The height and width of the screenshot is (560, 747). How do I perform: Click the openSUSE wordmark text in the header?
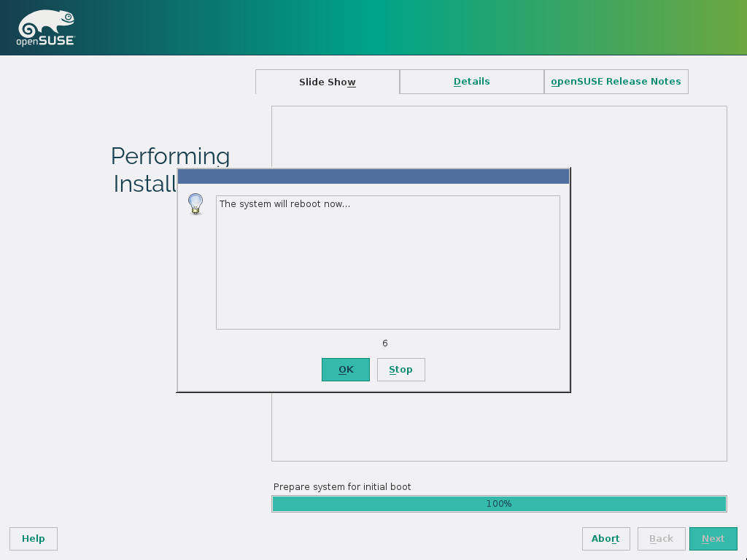[45, 42]
